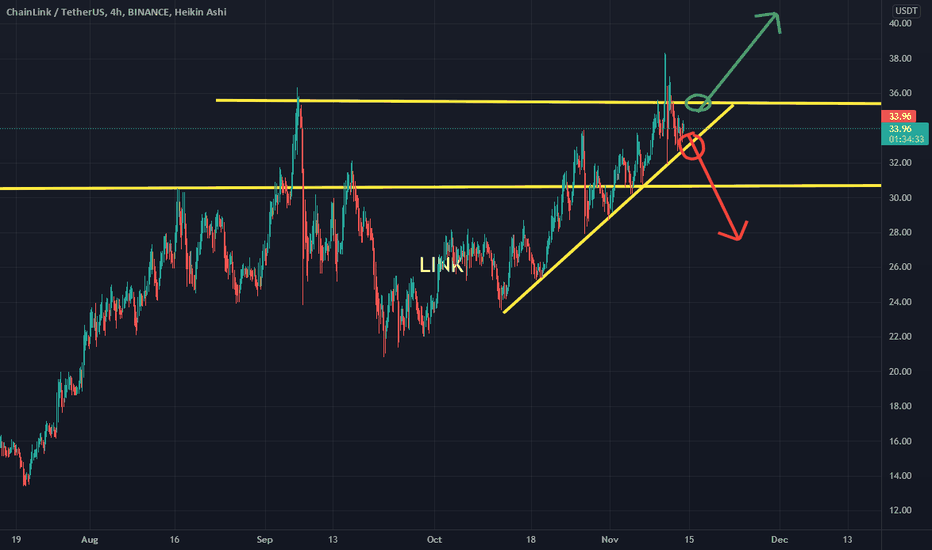The width and height of the screenshot is (932, 550).
Task: Click the 19 date label on time axis
Action: coord(16,540)
